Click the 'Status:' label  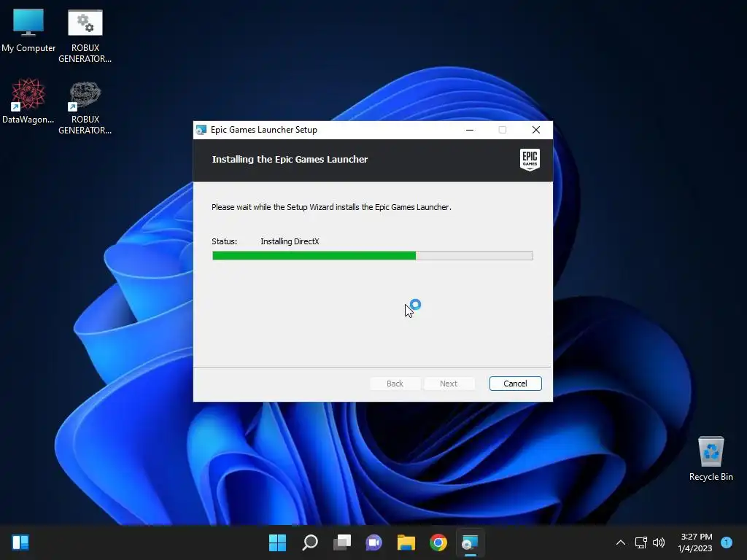click(225, 241)
